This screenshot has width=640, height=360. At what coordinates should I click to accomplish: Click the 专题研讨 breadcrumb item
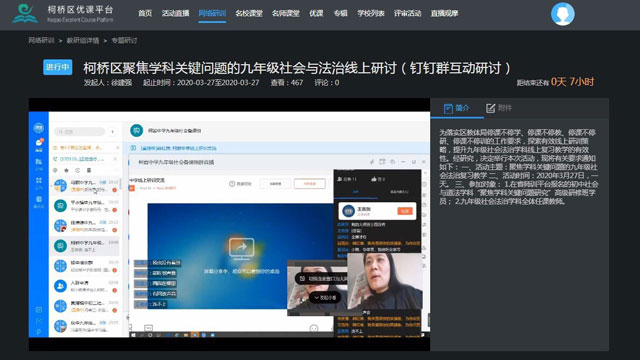(x=124, y=40)
